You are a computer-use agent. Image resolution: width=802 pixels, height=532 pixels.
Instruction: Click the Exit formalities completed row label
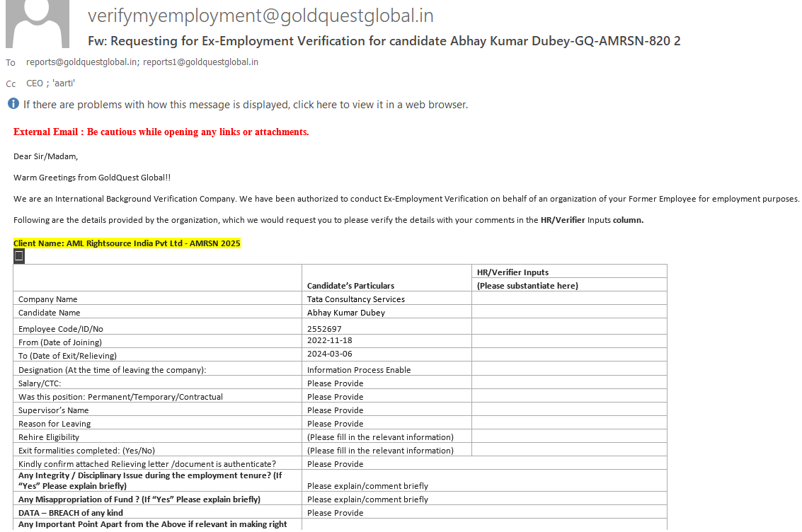coord(86,451)
